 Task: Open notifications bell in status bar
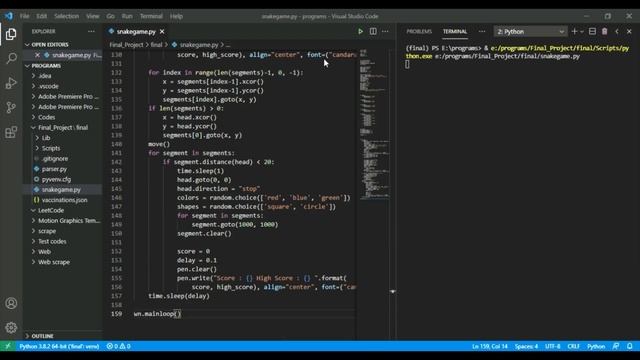click(630, 346)
